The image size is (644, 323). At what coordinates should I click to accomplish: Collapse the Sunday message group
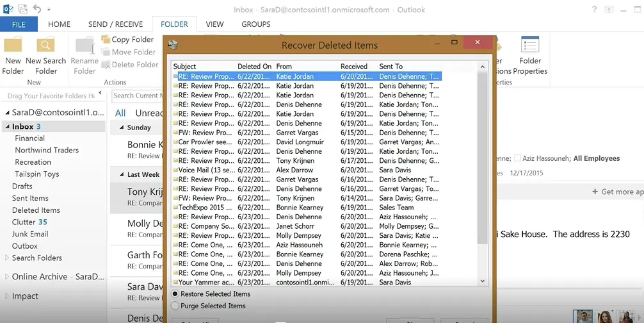pyautogui.click(x=122, y=128)
